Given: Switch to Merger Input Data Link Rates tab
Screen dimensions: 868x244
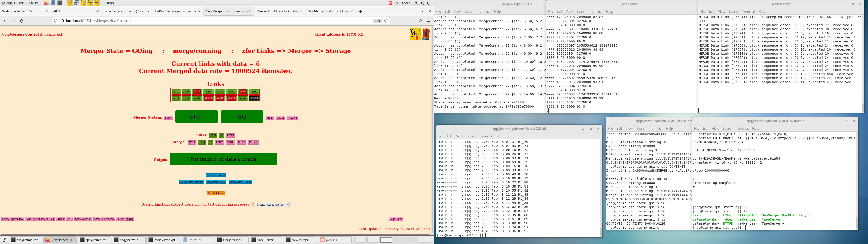Looking at the screenshot, I should click(x=277, y=12).
